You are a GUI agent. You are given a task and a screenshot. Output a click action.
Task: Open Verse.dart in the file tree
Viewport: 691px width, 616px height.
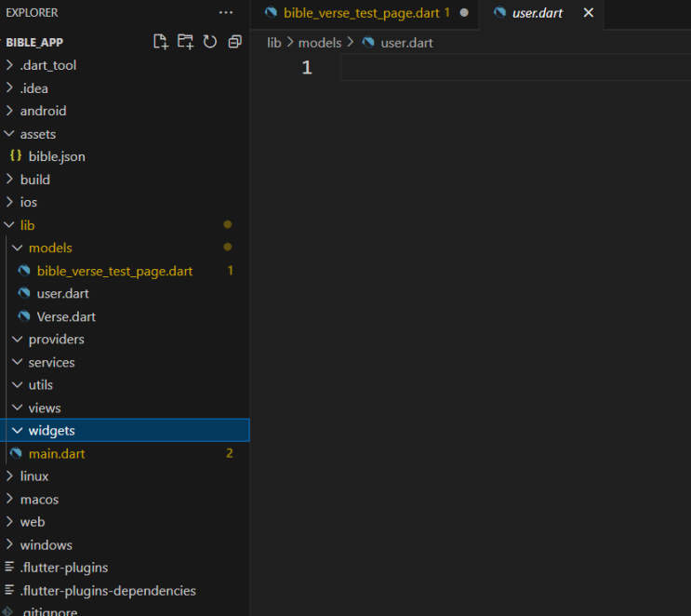126,316
